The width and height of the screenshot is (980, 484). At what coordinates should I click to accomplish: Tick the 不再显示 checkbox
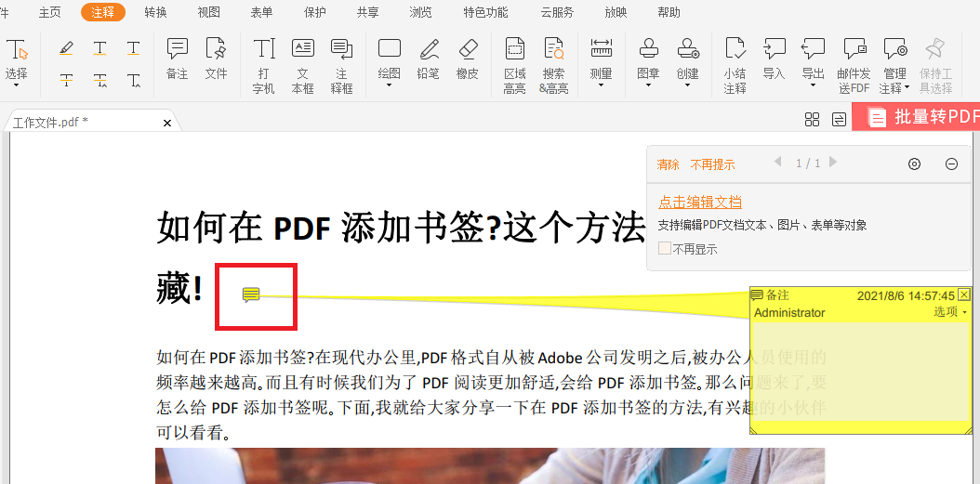665,249
